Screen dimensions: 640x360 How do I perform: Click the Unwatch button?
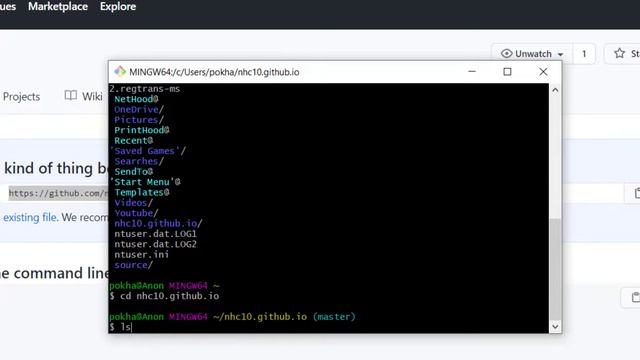pyautogui.click(x=532, y=53)
